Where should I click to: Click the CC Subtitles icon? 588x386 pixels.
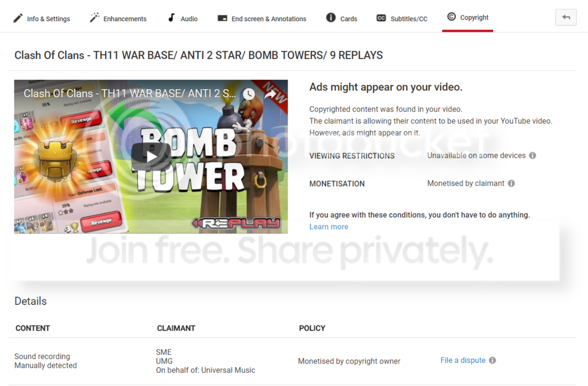tap(381, 18)
